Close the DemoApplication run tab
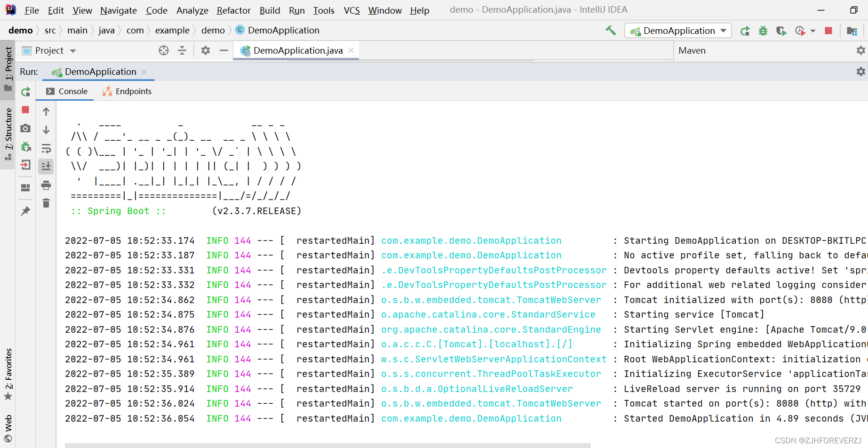868x448 pixels. click(144, 72)
